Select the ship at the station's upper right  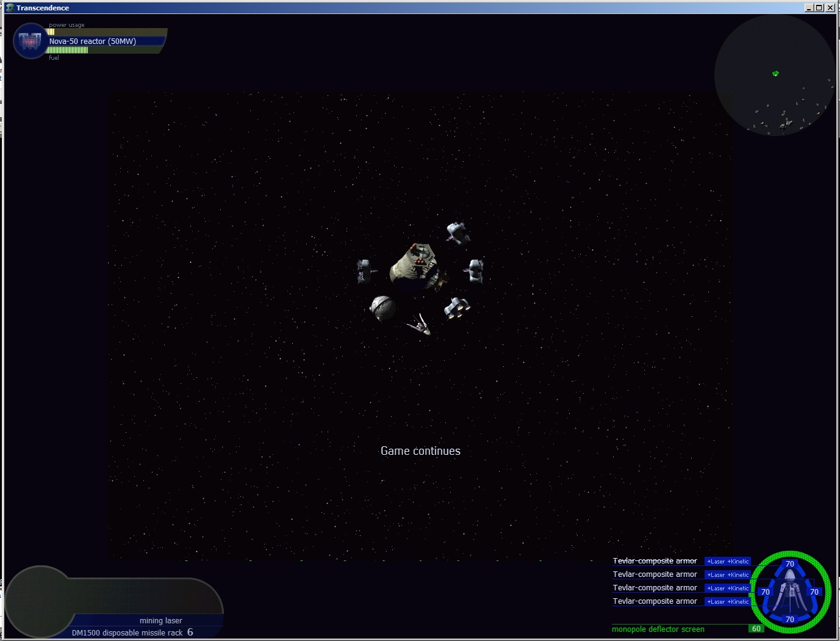[x=458, y=233]
